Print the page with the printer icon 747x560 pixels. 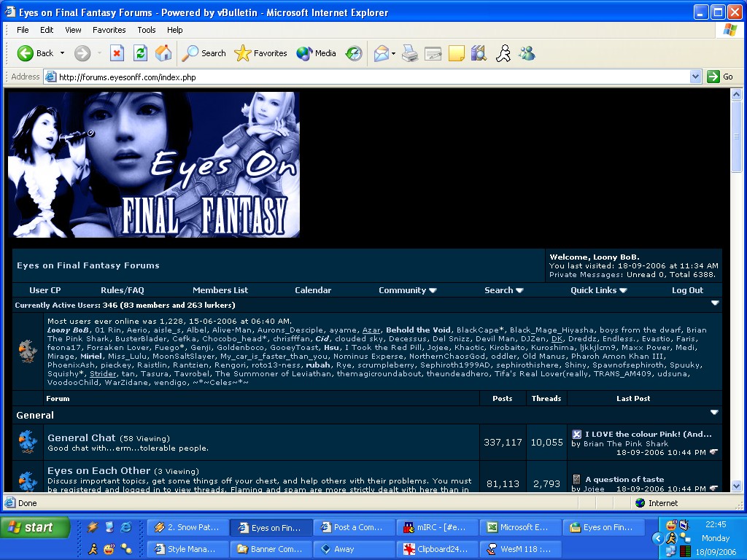[410, 53]
